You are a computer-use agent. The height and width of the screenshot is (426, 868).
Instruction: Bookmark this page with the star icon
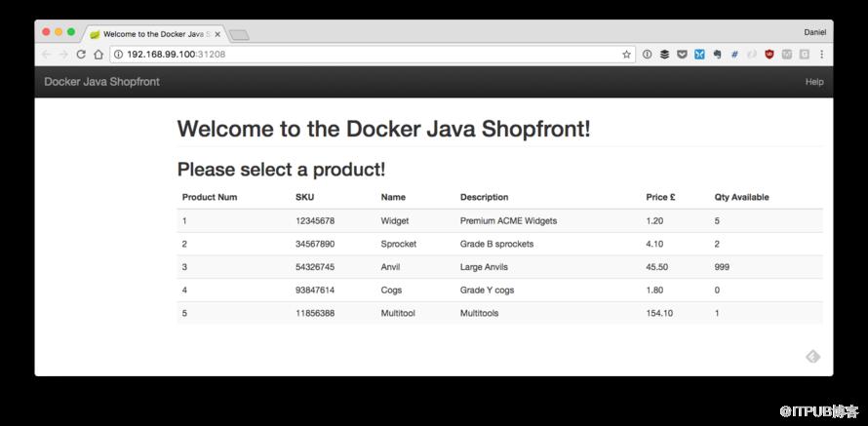click(627, 55)
